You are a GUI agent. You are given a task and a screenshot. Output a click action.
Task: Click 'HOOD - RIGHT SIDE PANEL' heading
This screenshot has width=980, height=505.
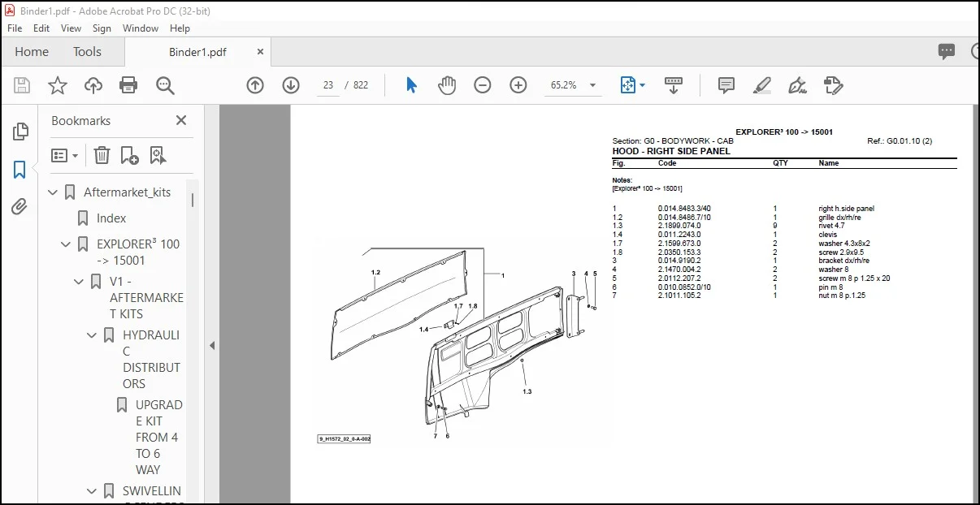click(671, 151)
